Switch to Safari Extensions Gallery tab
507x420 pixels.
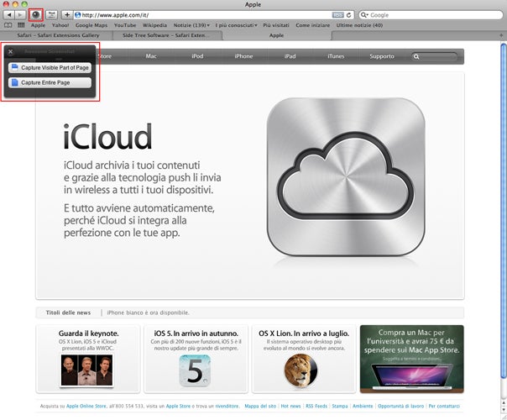point(58,35)
